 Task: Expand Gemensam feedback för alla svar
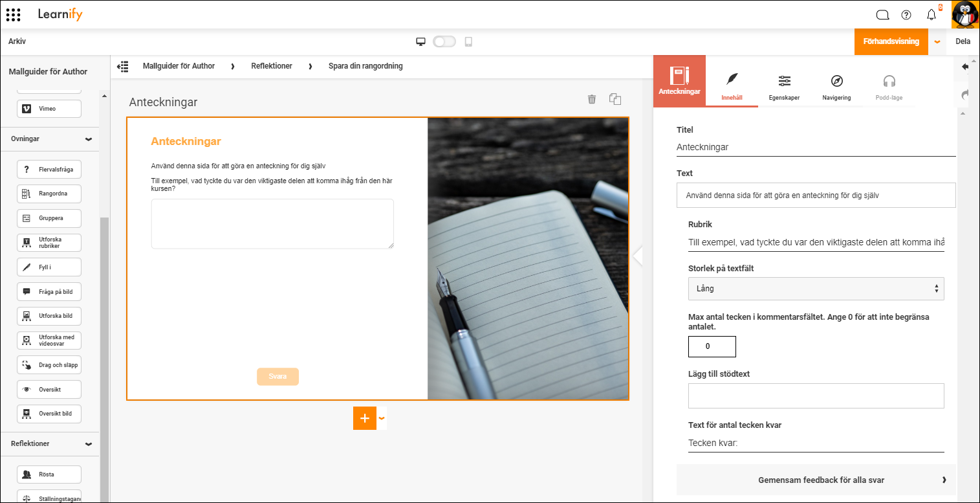coord(816,480)
